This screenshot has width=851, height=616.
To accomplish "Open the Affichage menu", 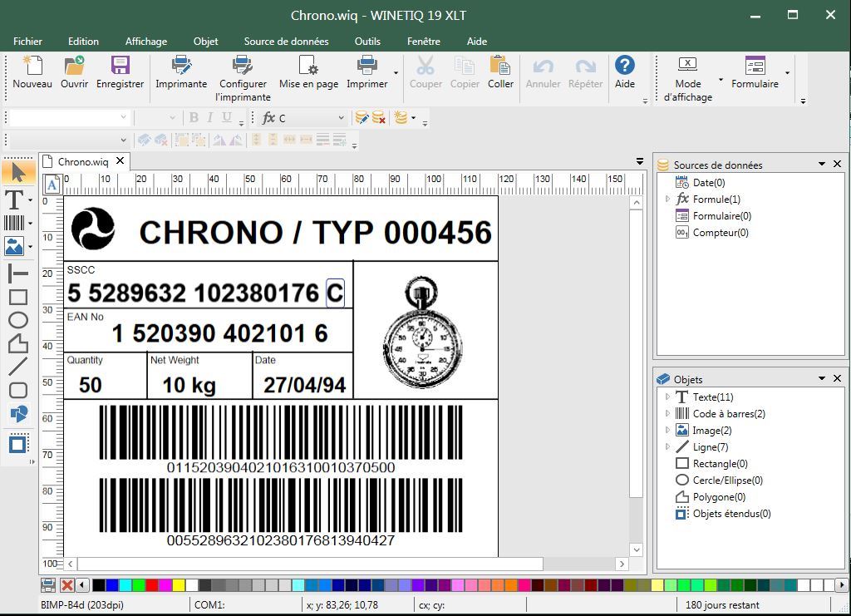I will (x=146, y=42).
